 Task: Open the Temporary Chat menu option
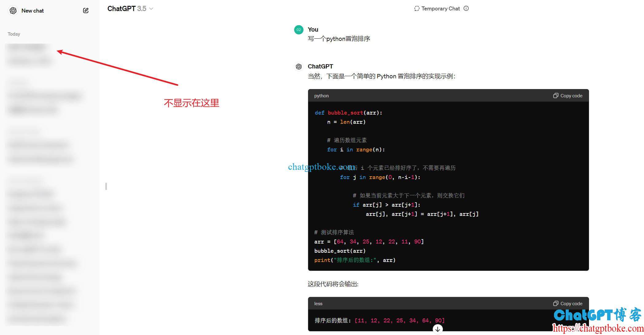click(439, 8)
